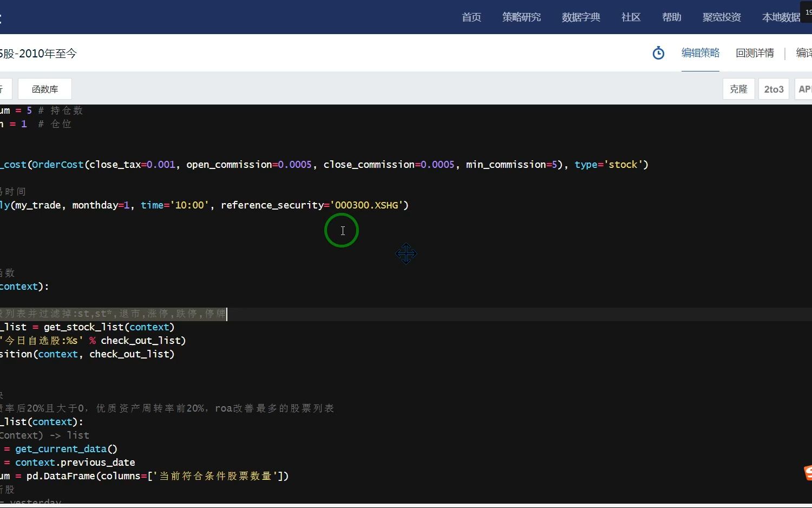Open the 本地数据 menu
Screen dimensions: 812x508
(781, 17)
